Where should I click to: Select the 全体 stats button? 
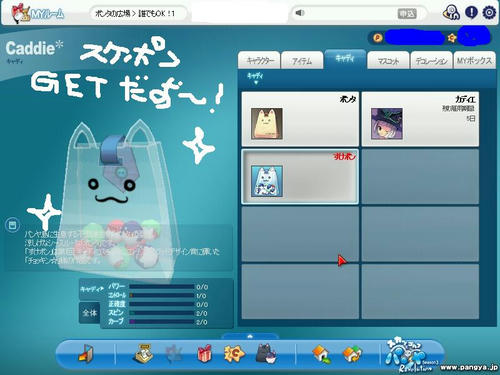click(x=90, y=313)
